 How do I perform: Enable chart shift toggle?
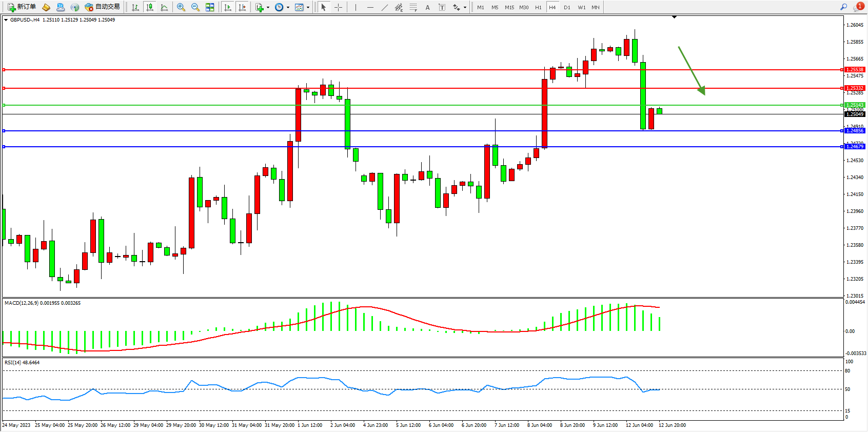[242, 7]
